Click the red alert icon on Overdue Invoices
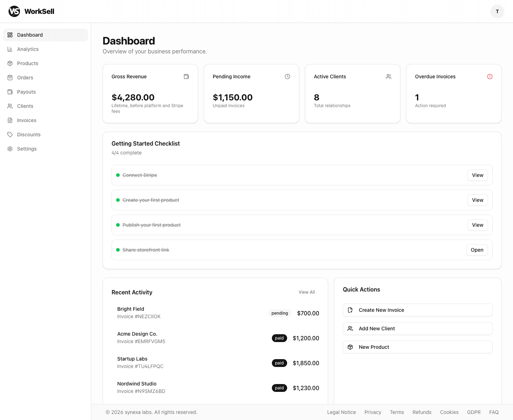513x420 pixels. 490,77
